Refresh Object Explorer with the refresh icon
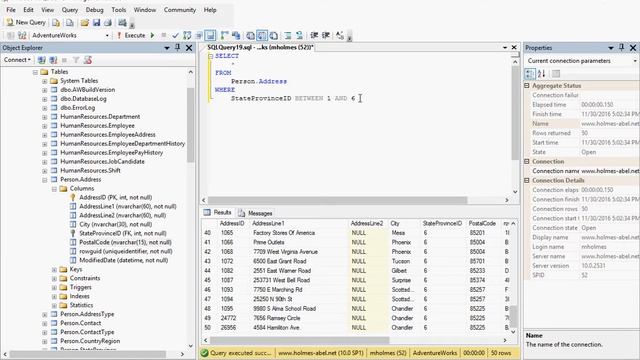The height and width of the screenshot is (360, 640). pos(87,60)
